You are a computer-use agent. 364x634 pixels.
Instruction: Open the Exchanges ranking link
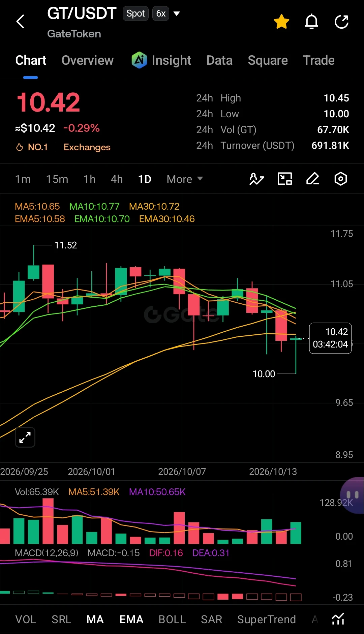87,147
